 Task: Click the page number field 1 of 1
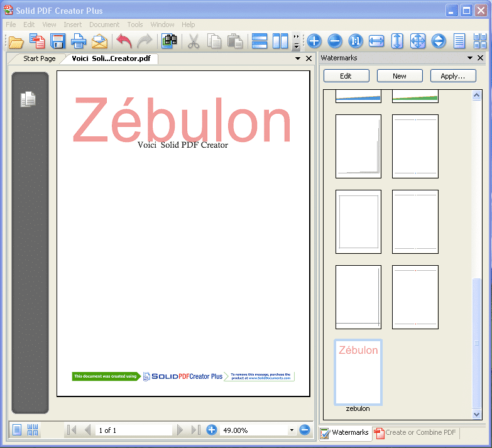click(x=134, y=430)
